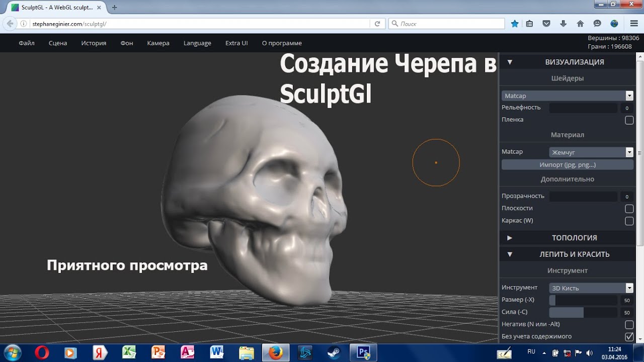
Task: Open the История menu
Action: click(x=94, y=43)
